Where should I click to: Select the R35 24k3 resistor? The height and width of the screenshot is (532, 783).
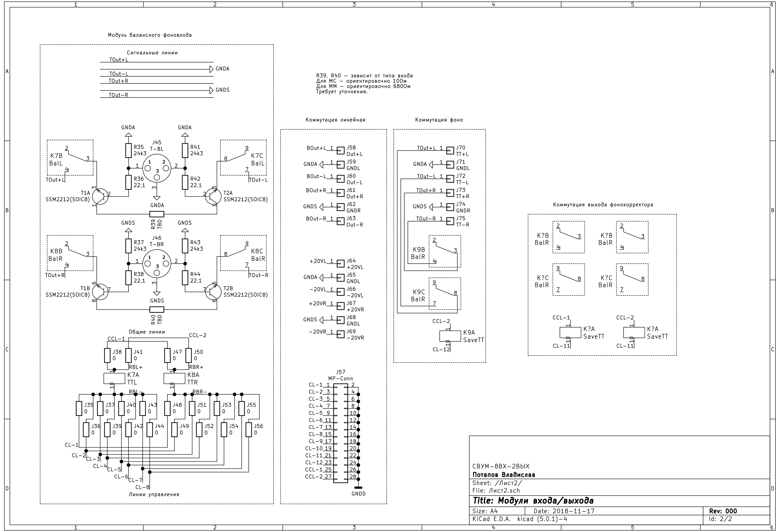click(x=128, y=151)
